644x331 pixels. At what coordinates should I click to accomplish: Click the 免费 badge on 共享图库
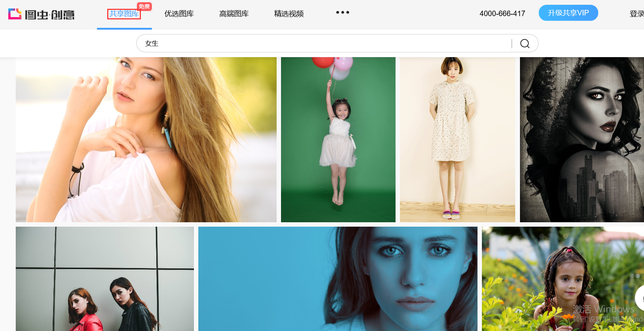[x=144, y=6]
